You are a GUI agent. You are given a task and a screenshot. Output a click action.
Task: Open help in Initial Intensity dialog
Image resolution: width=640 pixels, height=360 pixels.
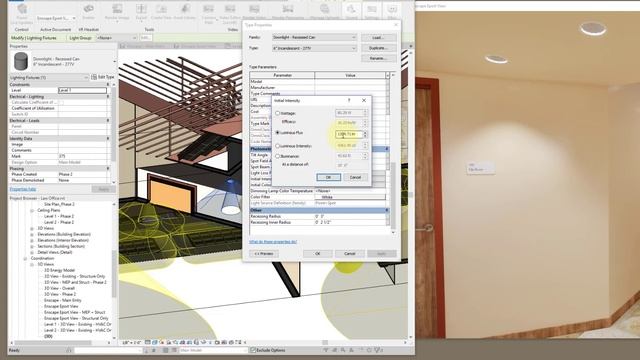pos(349,100)
